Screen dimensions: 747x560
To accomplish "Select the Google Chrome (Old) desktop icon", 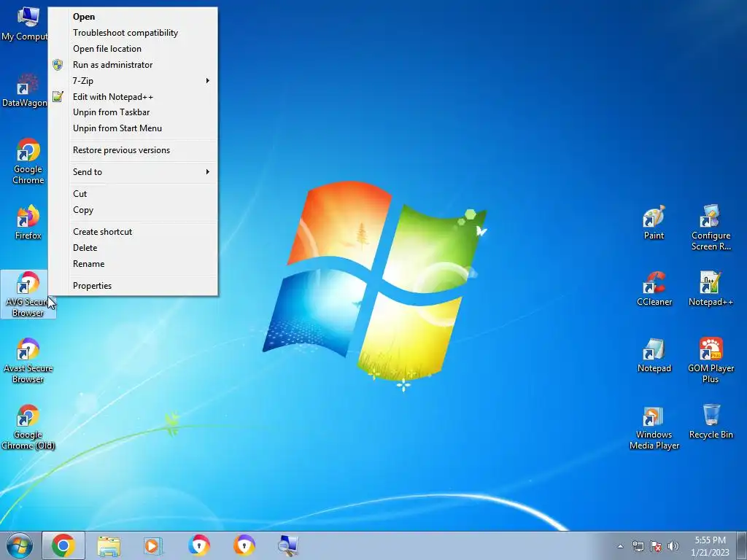I will point(28,427).
